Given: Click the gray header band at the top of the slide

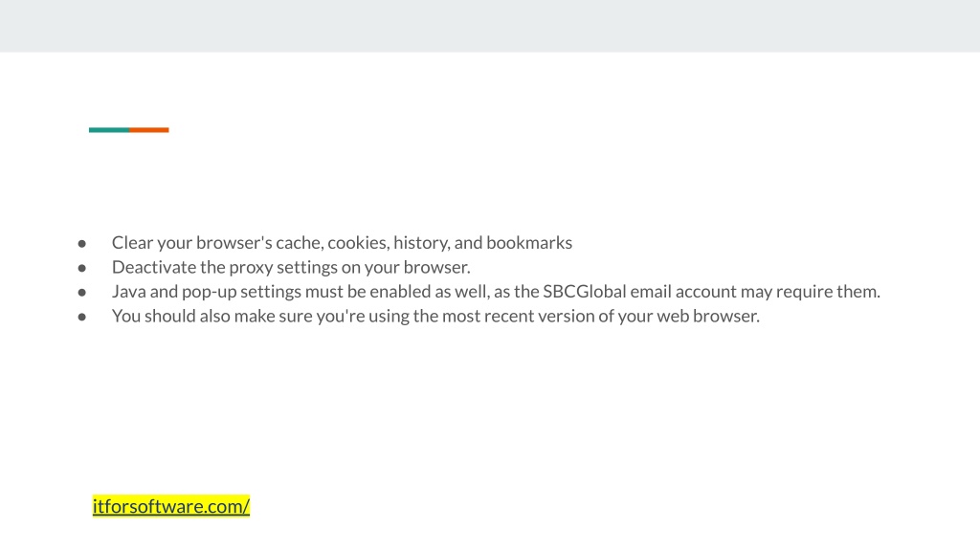Looking at the screenshot, I should tap(490, 26).
